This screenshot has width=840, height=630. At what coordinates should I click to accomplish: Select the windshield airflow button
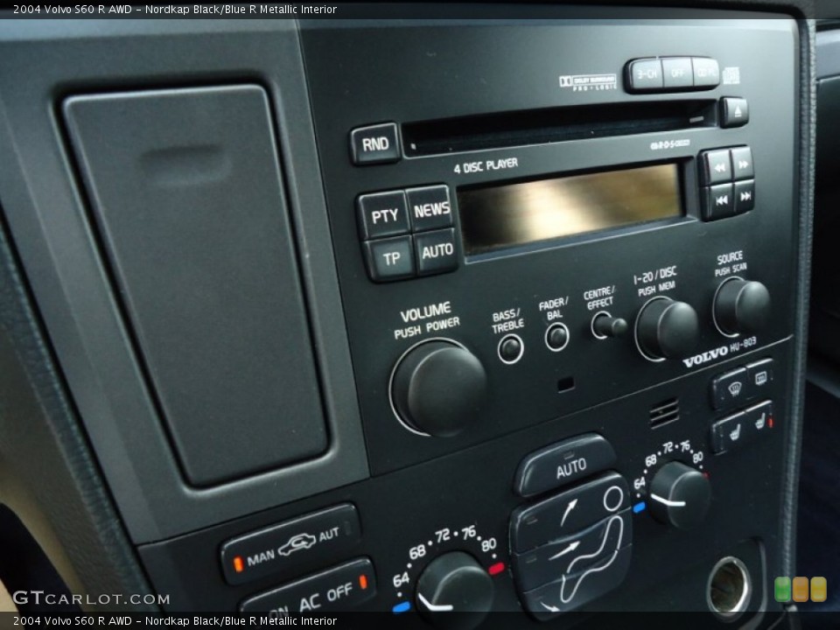point(570,509)
